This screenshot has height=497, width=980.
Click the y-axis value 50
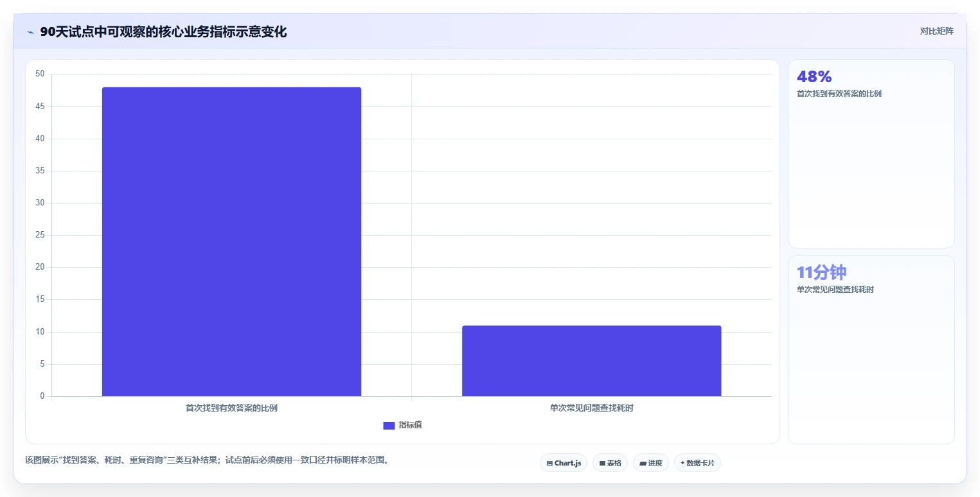[x=40, y=74]
